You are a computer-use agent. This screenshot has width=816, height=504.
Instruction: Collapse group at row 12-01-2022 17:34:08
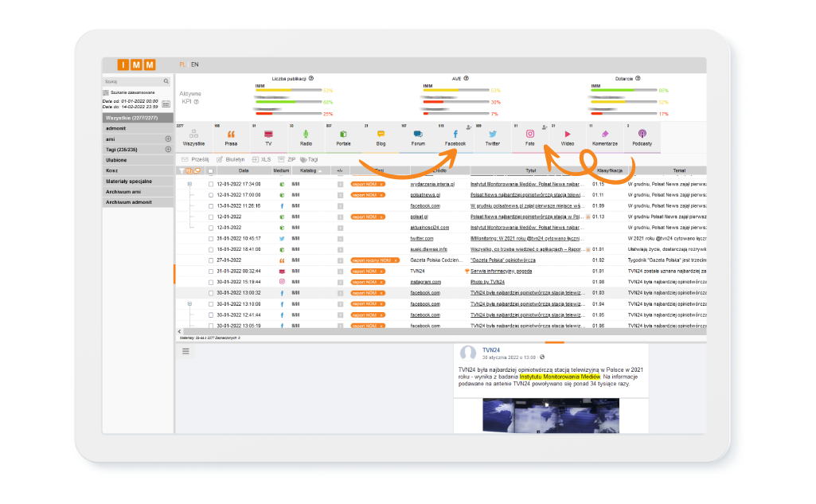[189, 184]
